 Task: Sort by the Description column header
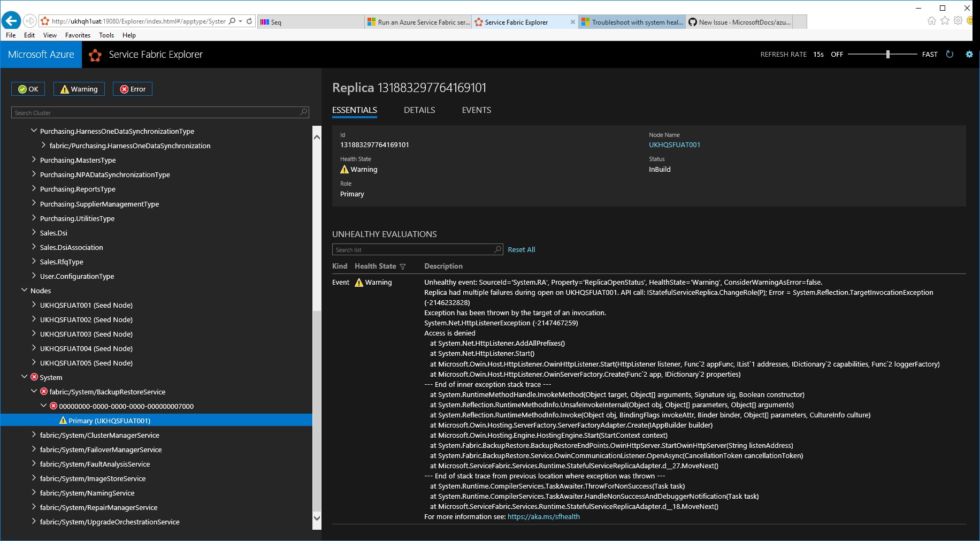click(443, 266)
